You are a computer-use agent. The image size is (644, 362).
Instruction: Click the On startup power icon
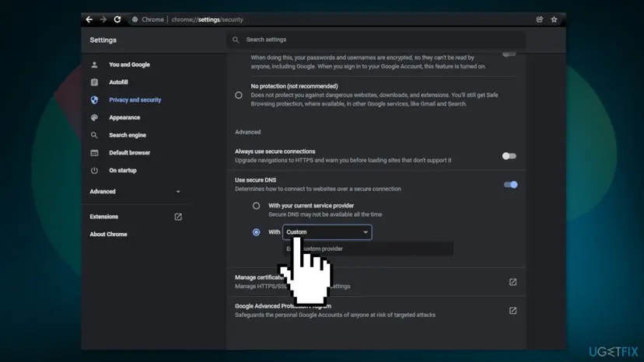94,170
